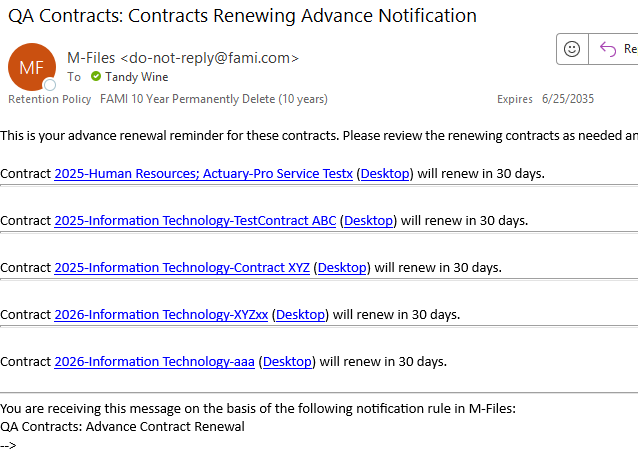Click the green presence icon beside Tandy Wine
Viewport: 638px width, 461px height.
point(96,76)
